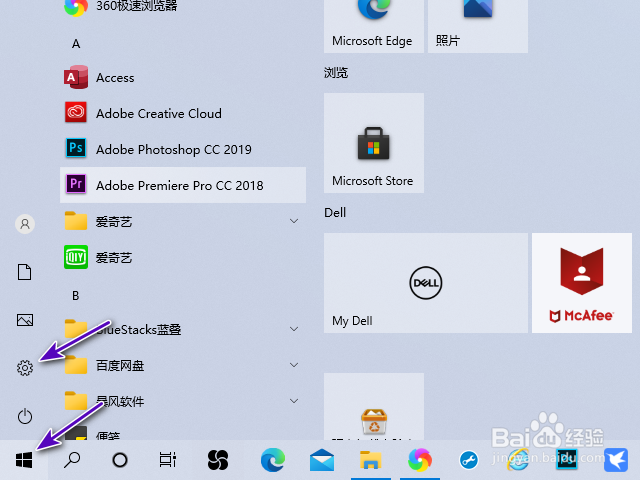Launch Access from the app list
This screenshot has height=480, width=640.
click(183, 78)
